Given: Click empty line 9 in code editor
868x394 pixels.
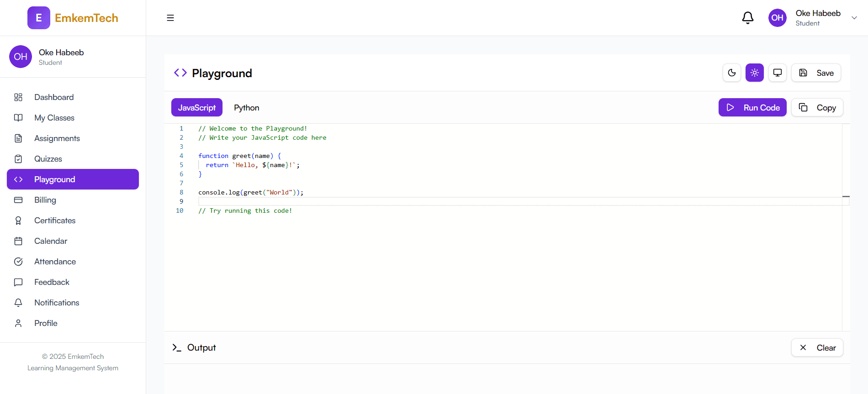Looking at the screenshot, I should tap(365, 201).
